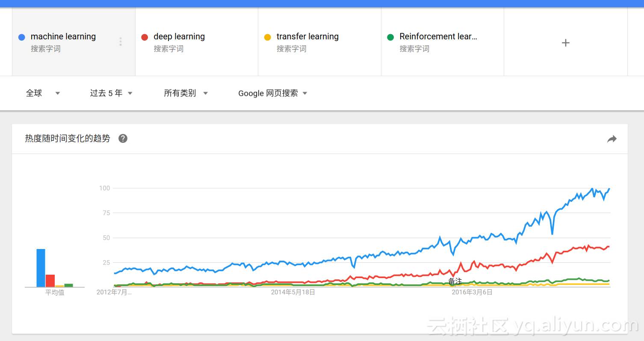Select the transfer learning search term
The image size is (644, 341).
tap(307, 37)
